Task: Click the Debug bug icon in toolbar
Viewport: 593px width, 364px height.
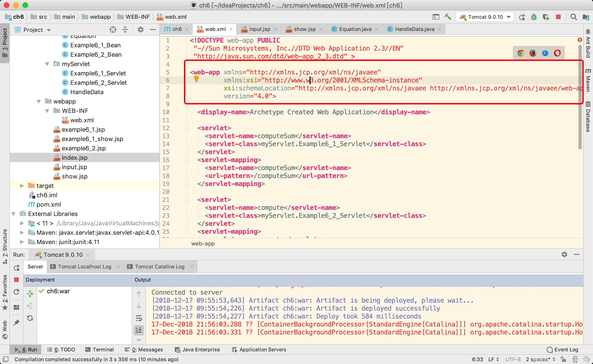Action: pyautogui.click(x=534, y=17)
